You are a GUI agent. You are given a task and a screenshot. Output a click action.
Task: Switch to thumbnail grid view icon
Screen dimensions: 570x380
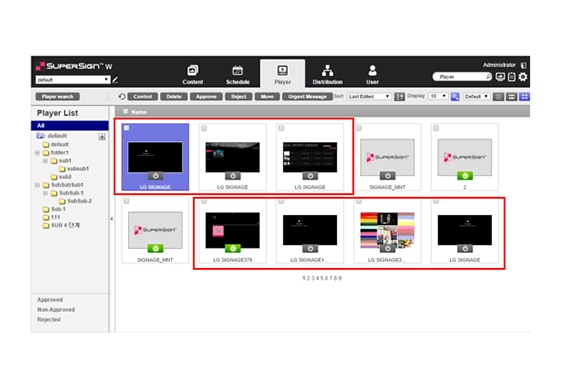point(524,96)
